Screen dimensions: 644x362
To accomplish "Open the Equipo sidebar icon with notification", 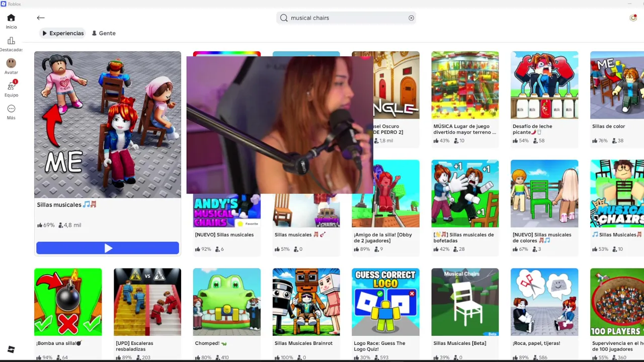I will (11, 85).
